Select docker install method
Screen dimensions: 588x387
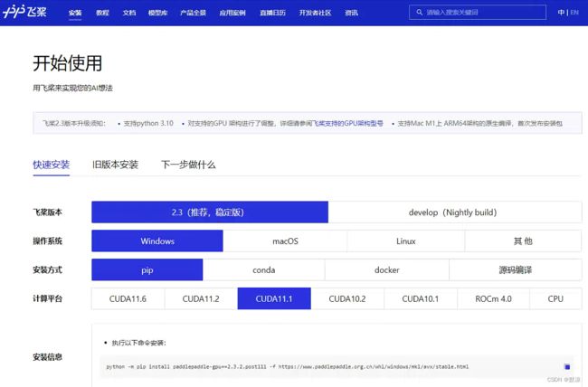386,270
